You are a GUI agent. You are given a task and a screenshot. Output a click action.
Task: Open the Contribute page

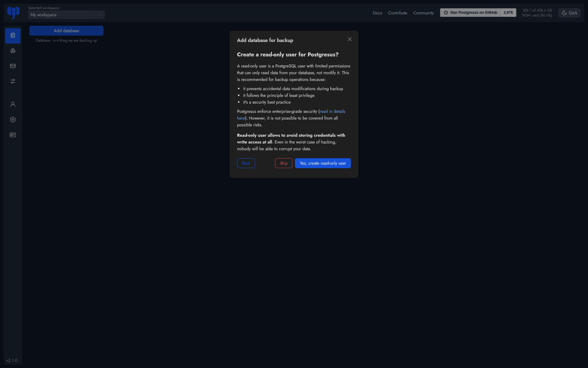397,13
